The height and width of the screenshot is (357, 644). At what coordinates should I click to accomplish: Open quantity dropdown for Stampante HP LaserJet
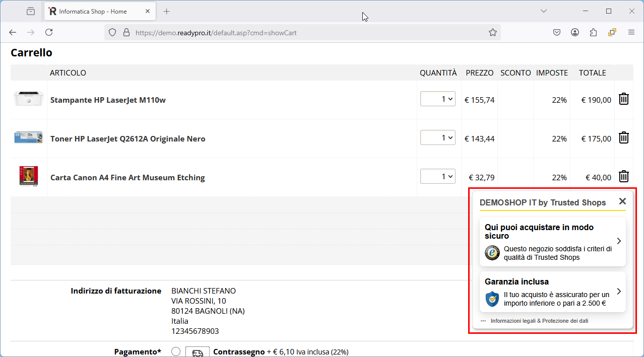tap(438, 99)
